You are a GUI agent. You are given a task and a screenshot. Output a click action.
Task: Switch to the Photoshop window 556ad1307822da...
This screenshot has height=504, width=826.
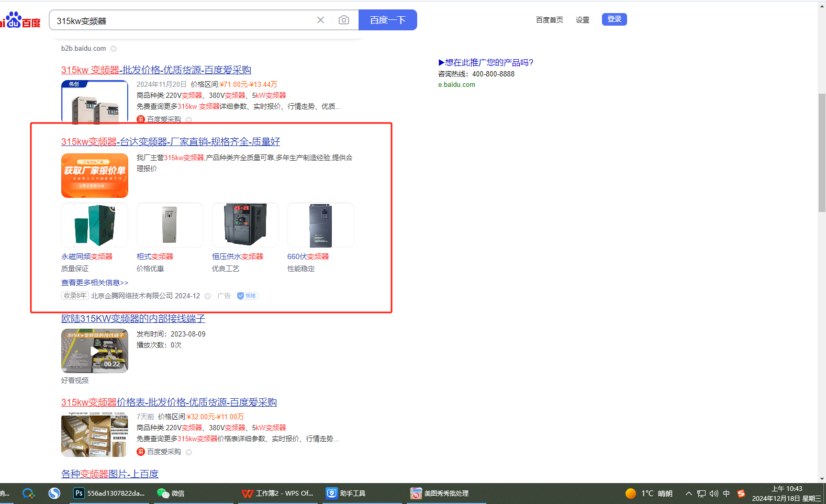tap(109, 493)
